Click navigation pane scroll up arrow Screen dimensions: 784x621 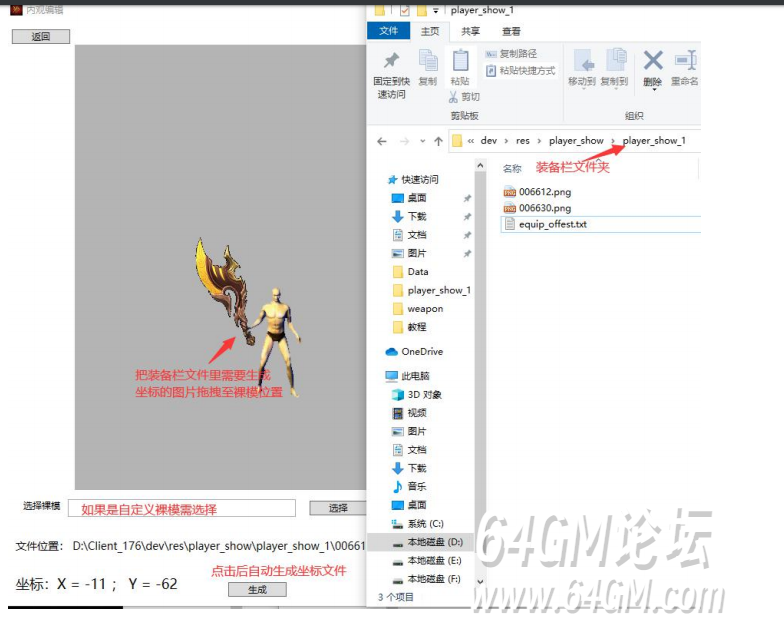(x=480, y=165)
